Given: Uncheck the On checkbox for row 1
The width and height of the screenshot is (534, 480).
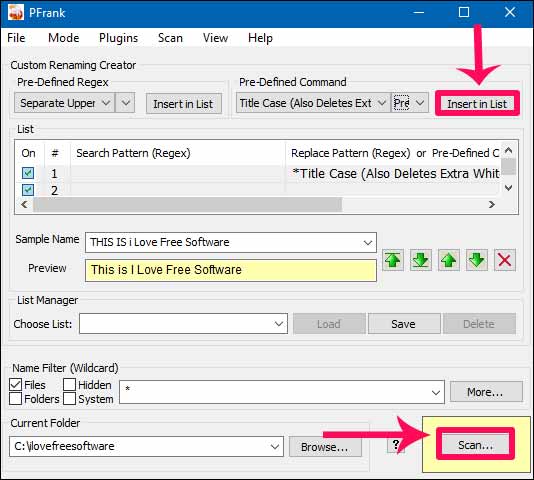Looking at the screenshot, I should [x=28, y=173].
